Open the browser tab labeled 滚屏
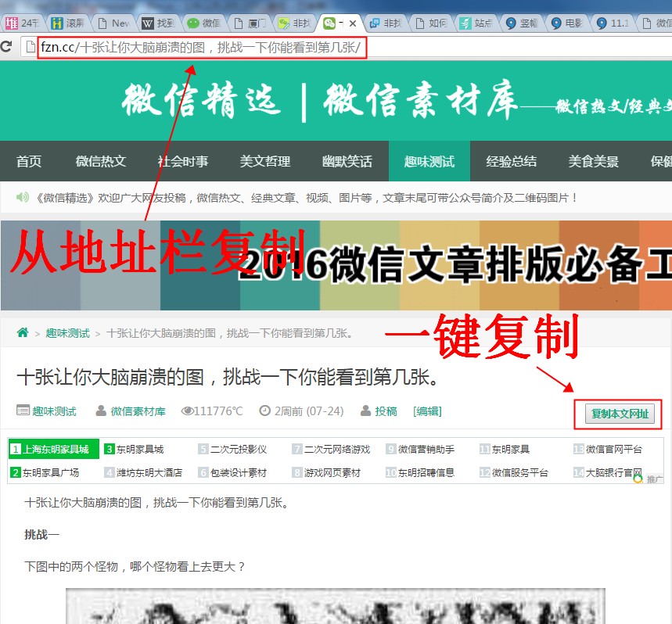This screenshot has width=672, height=624. pyautogui.click(x=68, y=23)
